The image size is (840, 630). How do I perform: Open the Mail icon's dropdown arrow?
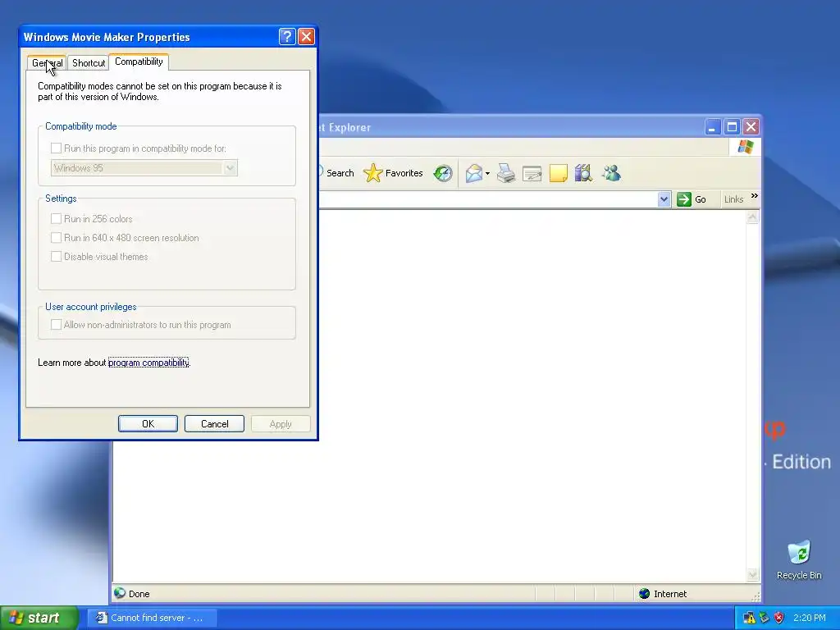tap(487, 174)
